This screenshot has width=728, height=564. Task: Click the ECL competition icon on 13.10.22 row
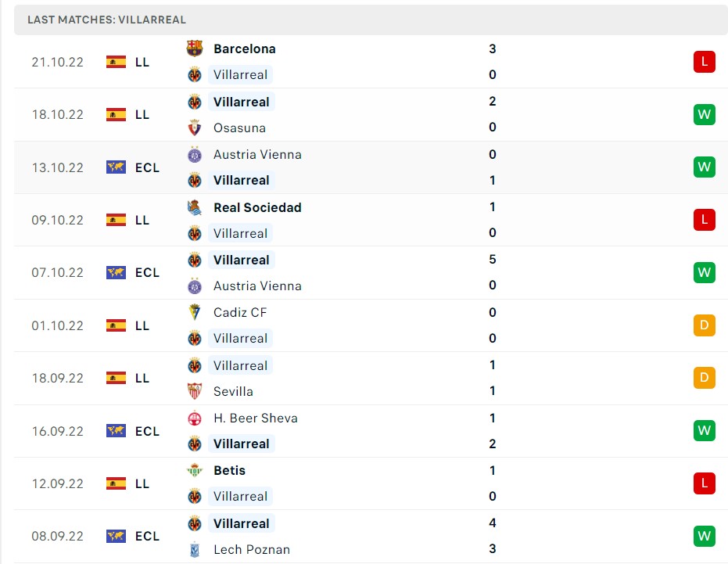coord(117,167)
